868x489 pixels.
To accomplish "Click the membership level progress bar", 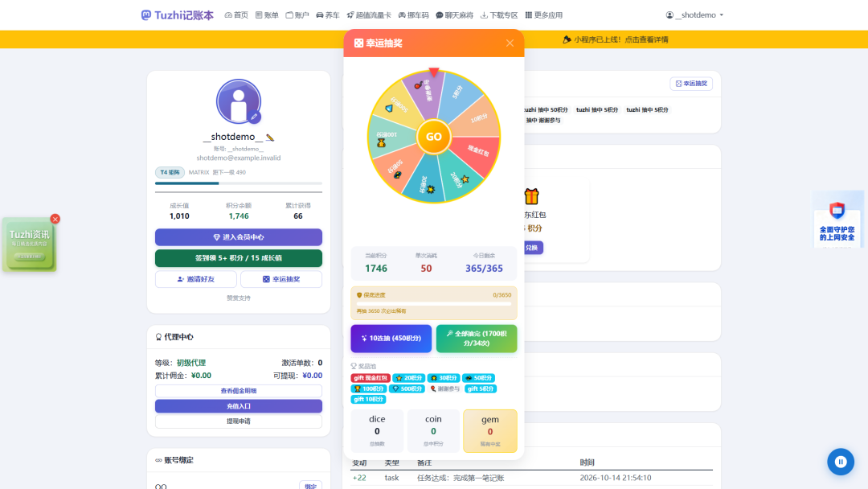I will pos(239,183).
